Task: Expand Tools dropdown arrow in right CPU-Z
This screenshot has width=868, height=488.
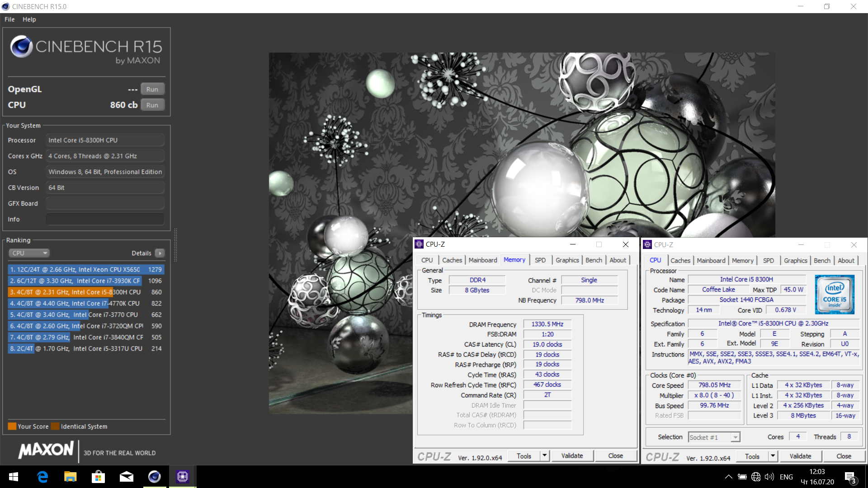Action: coord(773,456)
